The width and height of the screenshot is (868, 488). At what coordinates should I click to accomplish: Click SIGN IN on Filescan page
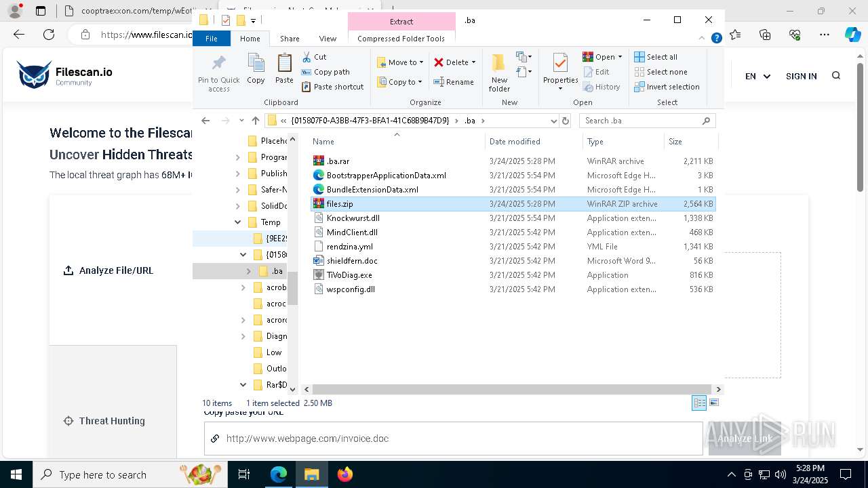coord(801,77)
